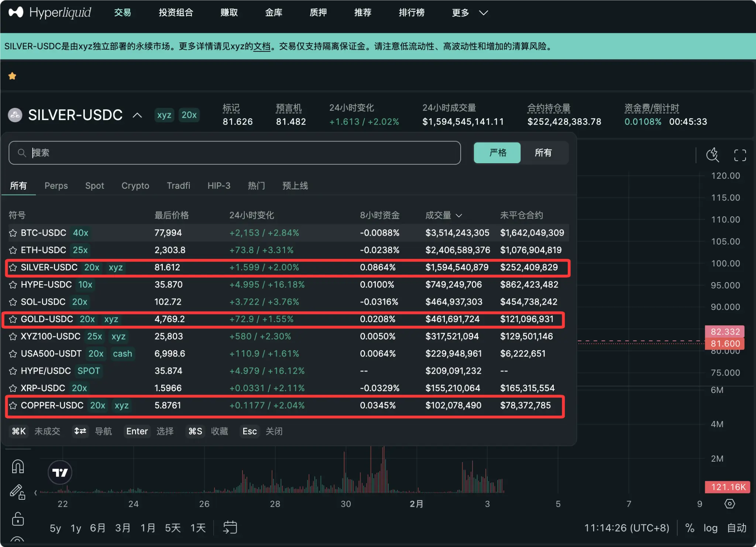Open the xyz 文档 documentation link
Image resolution: width=756 pixels, height=547 pixels.
[x=262, y=47]
